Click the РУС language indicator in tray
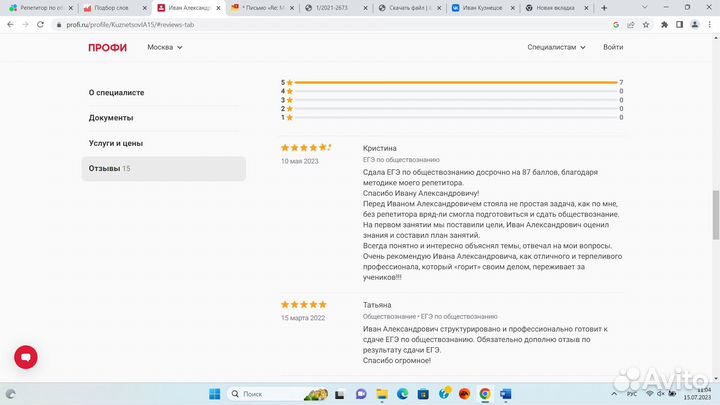 [x=632, y=394]
